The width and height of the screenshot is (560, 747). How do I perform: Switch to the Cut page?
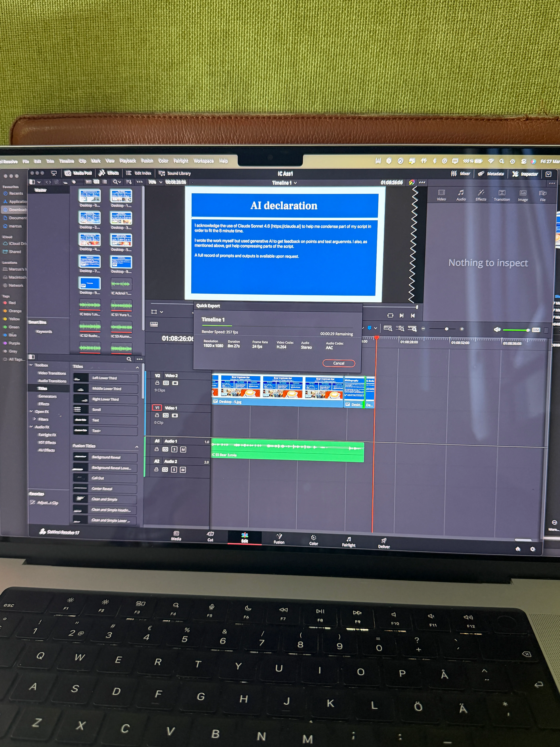[x=210, y=537]
